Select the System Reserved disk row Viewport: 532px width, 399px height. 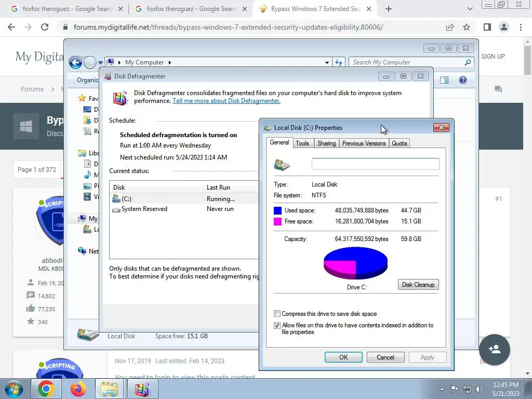tap(185, 209)
